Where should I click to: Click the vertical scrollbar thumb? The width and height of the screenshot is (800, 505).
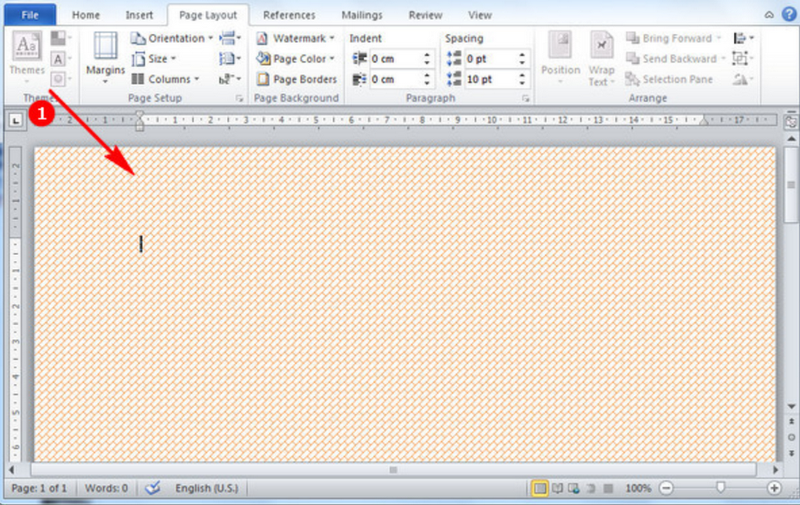(791, 185)
